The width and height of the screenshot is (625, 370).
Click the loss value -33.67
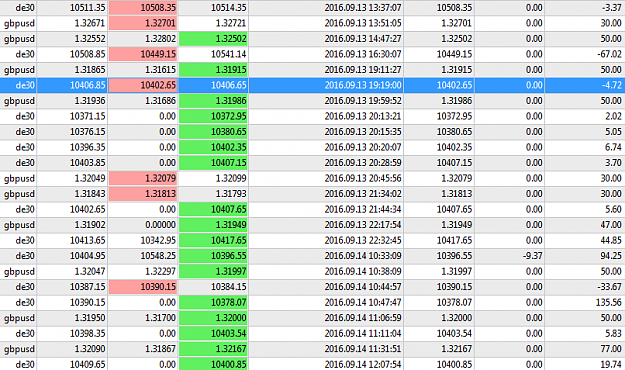click(x=610, y=287)
